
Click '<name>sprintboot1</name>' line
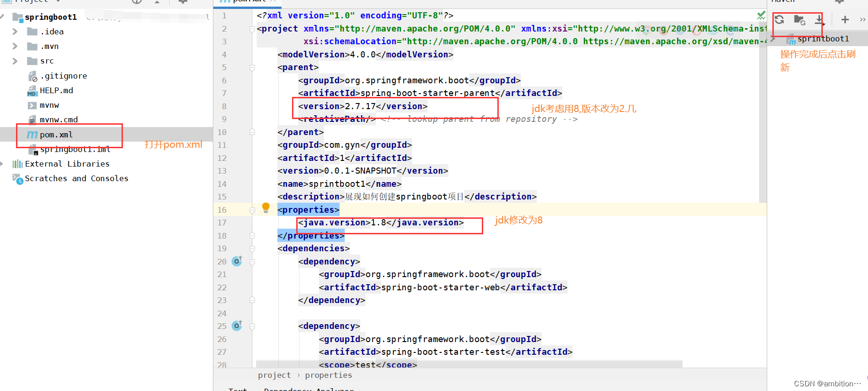(340, 184)
